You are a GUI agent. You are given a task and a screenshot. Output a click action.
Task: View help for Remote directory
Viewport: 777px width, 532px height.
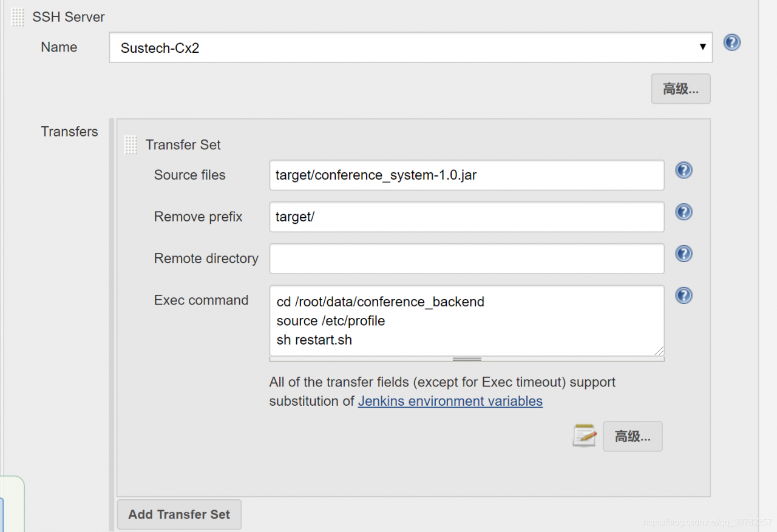(x=684, y=254)
